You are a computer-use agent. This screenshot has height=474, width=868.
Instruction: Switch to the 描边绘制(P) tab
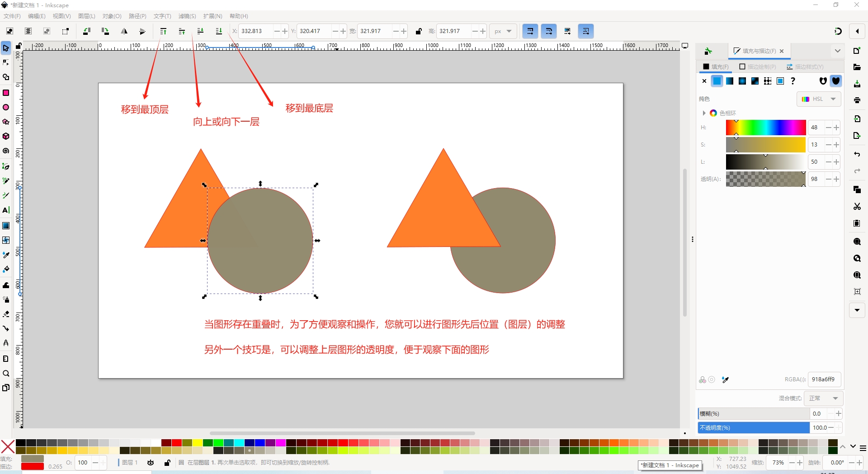click(758, 67)
